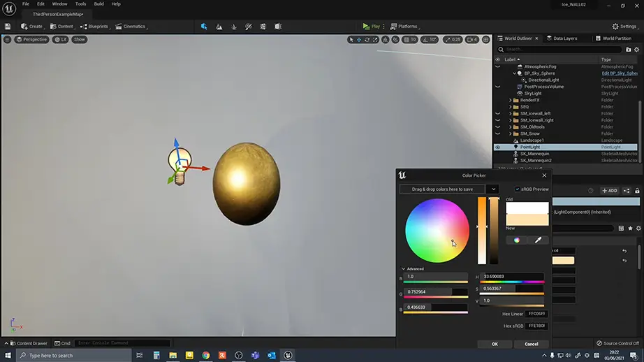Click the Save current level icon
The image size is (644, 362).
pos(8,27)
